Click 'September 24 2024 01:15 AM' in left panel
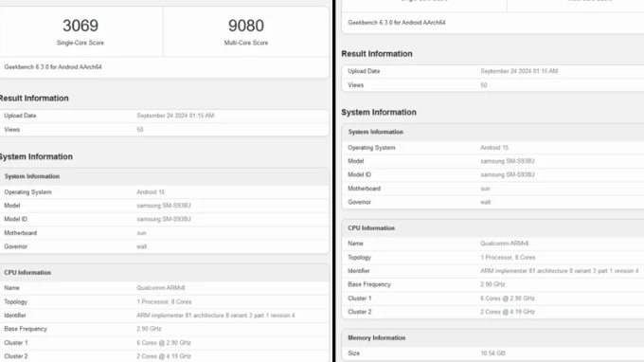Image resolution: width=644 pixels, height=362 pixels. tap(175, 116)
